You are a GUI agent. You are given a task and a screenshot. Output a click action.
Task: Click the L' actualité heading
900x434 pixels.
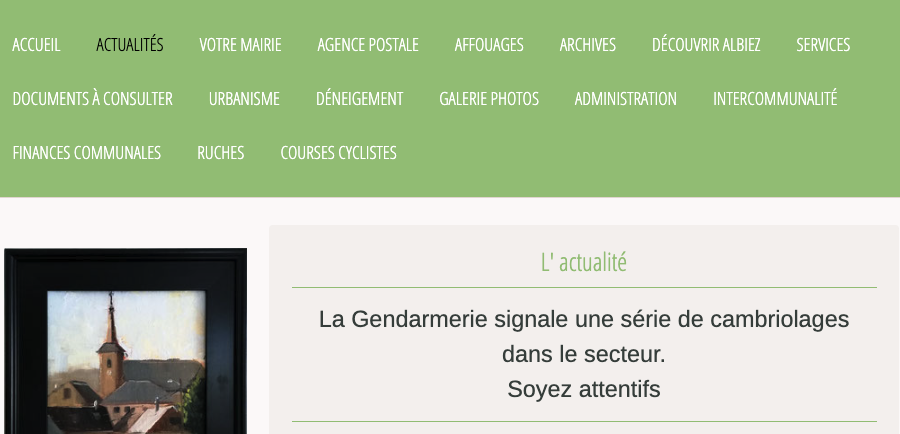pos(584,262)
